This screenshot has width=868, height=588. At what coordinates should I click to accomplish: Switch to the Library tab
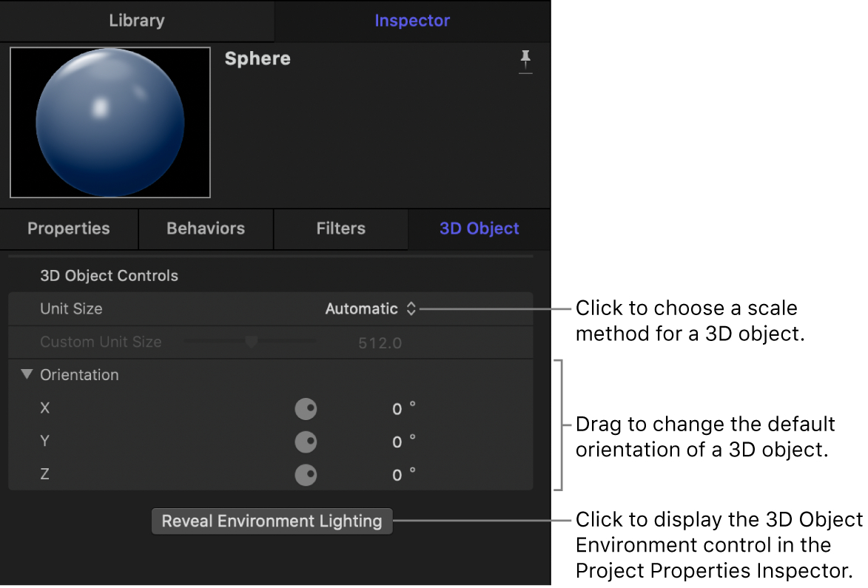137,21
